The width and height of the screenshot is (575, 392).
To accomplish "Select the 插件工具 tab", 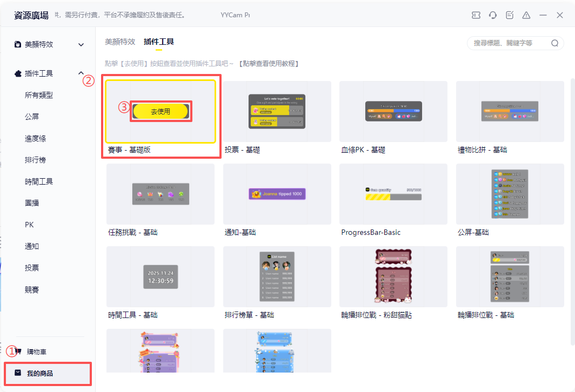I will [x=159, y=42].
